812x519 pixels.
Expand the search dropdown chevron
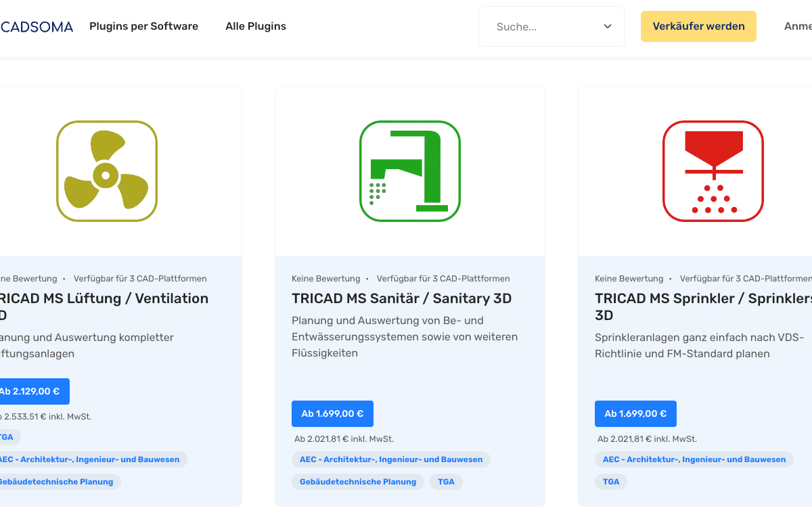(607, 26)
